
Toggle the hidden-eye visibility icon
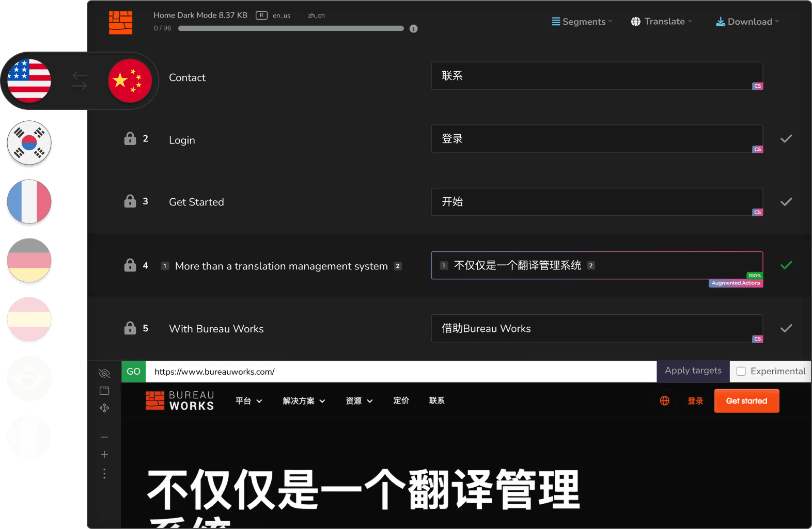pos(104,373)
